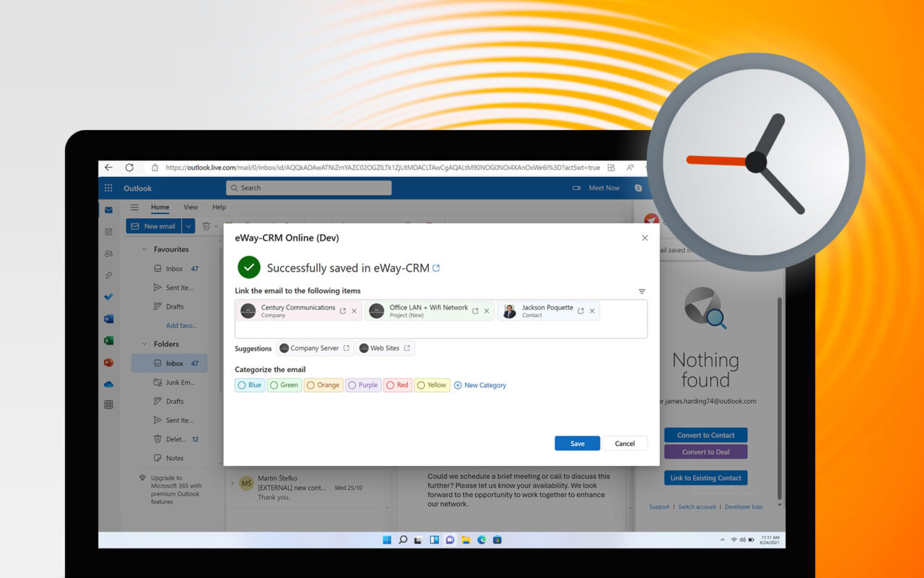924x578 pixels.
Task: Remove the Century Communications link
Action: coord(354,311)
